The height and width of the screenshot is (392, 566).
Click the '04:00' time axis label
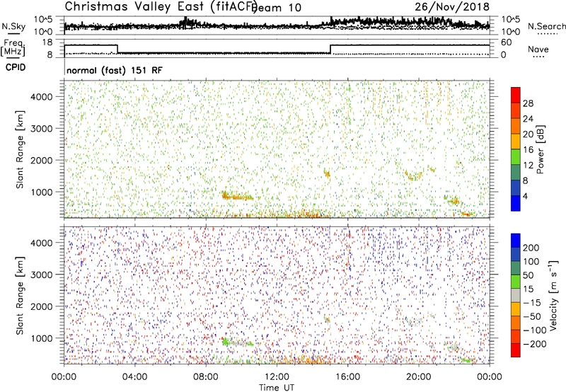pos(134,377)
